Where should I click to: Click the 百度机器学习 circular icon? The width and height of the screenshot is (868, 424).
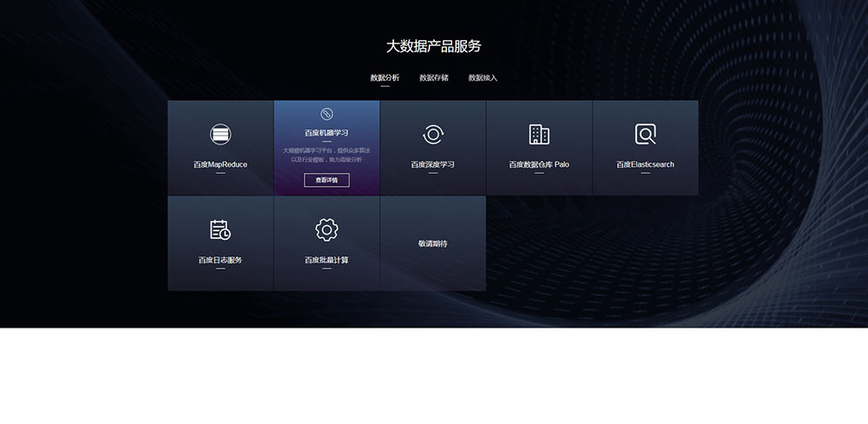[326, 114]
